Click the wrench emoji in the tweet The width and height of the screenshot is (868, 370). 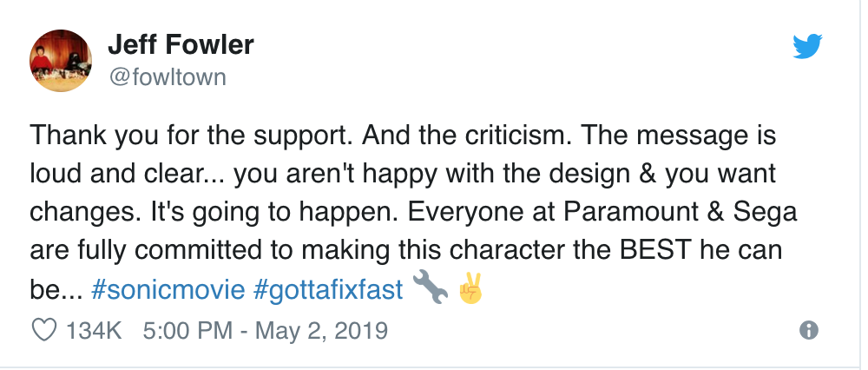(431, 287)
